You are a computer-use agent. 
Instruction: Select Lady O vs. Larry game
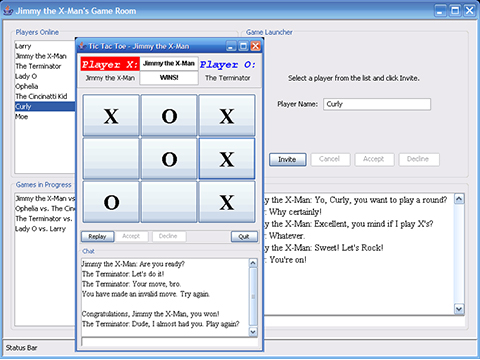pos(45,229)
